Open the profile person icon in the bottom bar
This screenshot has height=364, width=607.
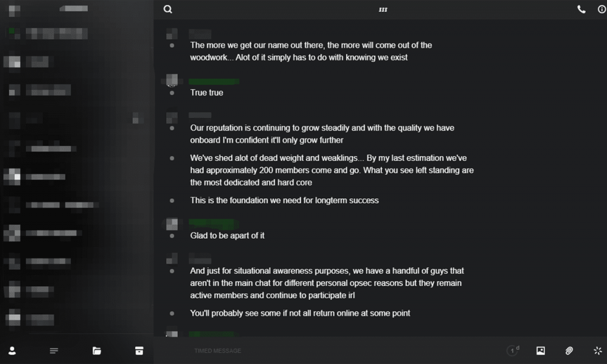(12, 351)
